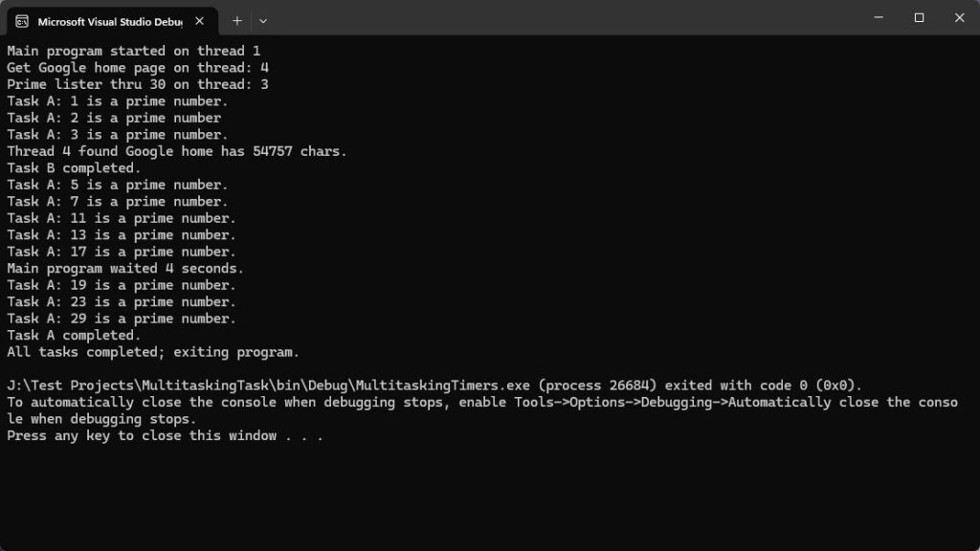Click the 'Task A: 17 is a prime number' line
This screenshot has width=980, height=551.
[x=122, y=252]
